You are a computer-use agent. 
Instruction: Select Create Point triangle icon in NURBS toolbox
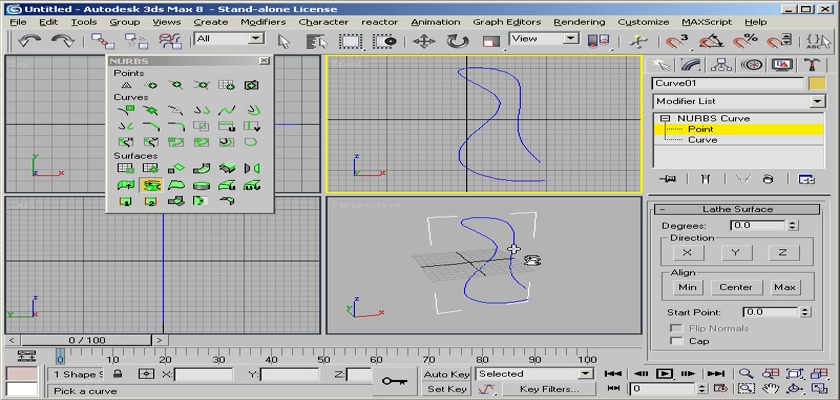pos(126,85)
